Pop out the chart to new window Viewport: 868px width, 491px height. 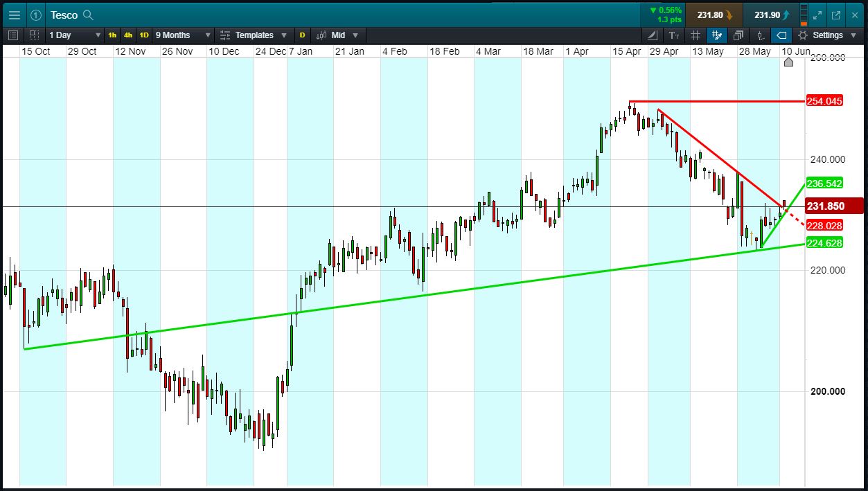point(836,15)
